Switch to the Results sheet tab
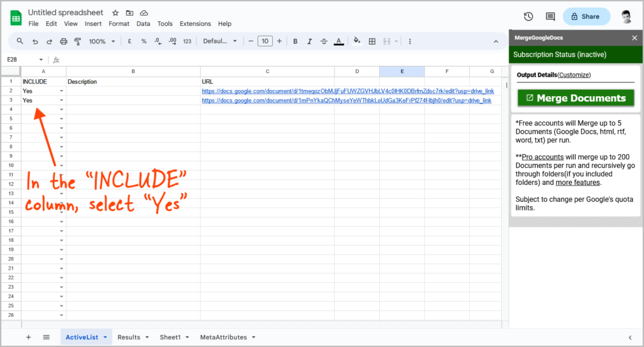The height and width of the screenshot is (347, 644). 129,337
